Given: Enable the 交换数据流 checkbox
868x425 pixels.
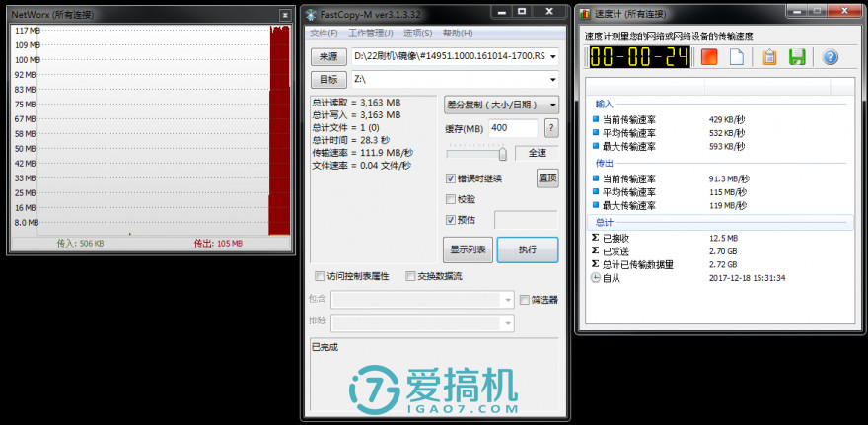Looking at the screenshot, I should (x=410, y=276).
